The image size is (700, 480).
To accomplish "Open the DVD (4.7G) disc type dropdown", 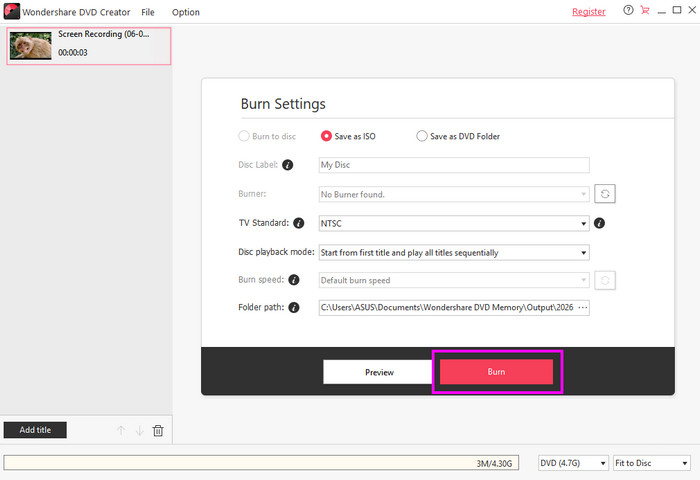I will 573,463.
